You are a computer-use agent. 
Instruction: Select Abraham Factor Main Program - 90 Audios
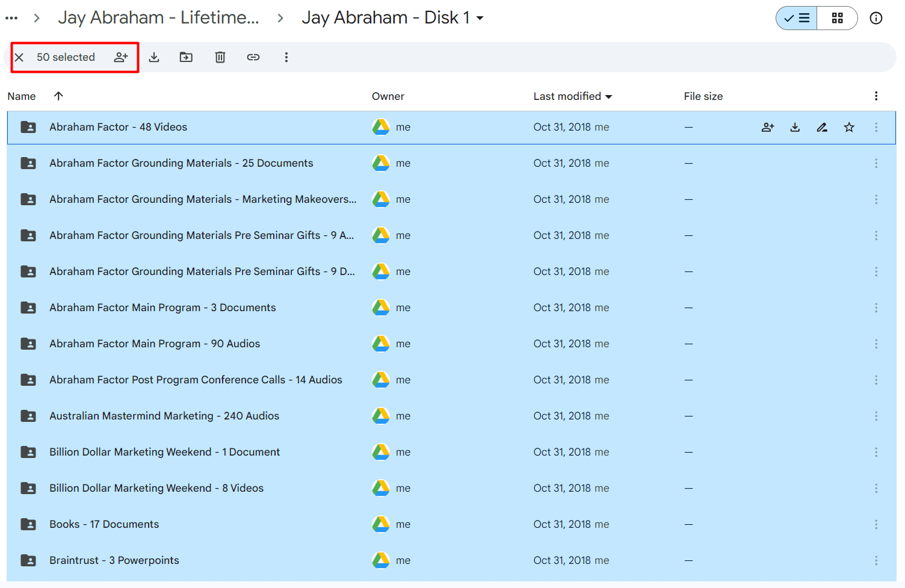[x=451, y=344]
